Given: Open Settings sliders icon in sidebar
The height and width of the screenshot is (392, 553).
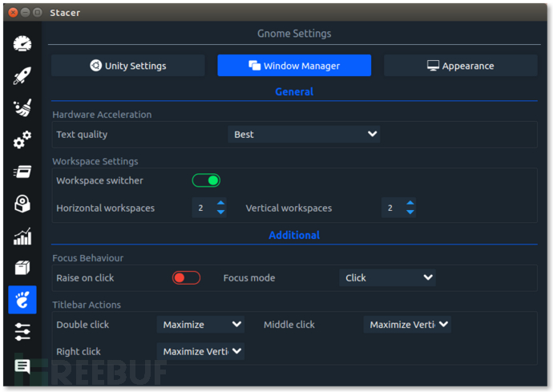Looking at the screenshot, I should click(x=22, y=332).
